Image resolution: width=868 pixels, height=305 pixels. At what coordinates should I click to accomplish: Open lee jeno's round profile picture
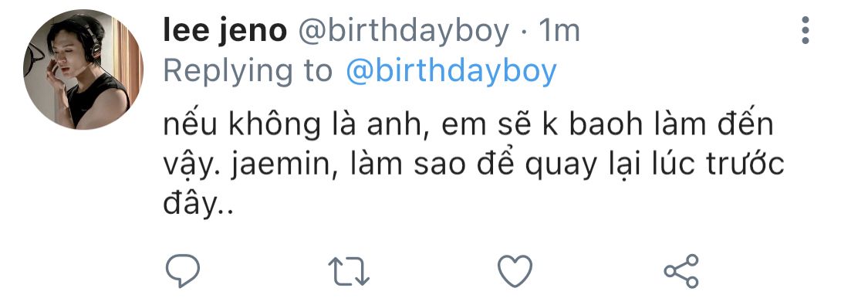83,69
